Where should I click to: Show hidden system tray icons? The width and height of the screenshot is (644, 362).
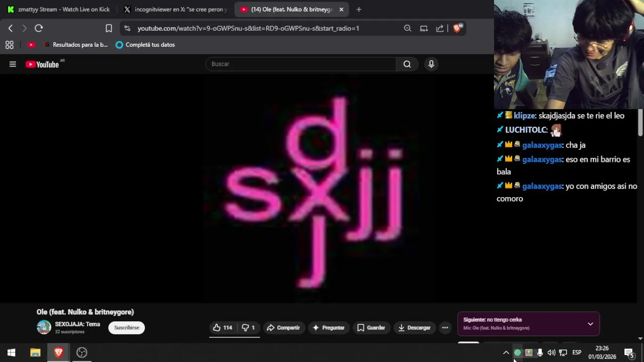pyautogui.click(x=506, y=352)
